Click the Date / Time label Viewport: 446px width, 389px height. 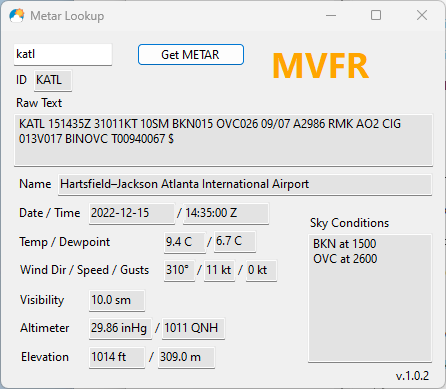pyautogui.click(x=50, y=213)
